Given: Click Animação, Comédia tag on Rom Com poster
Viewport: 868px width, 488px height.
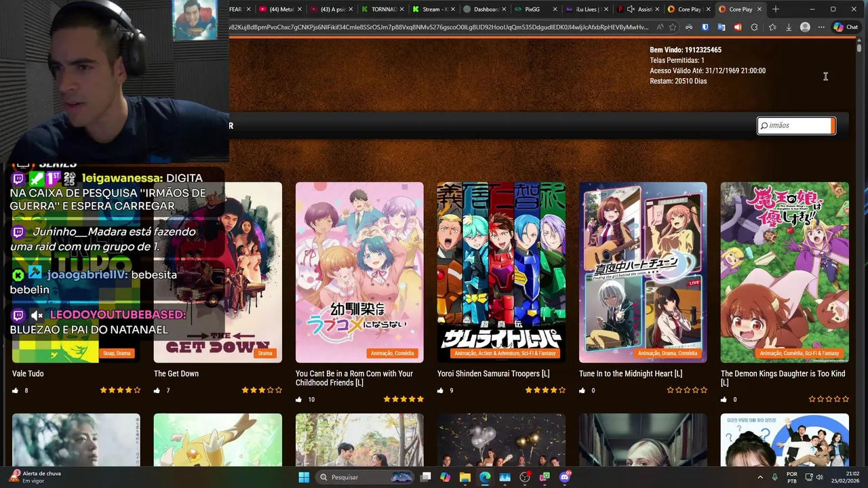Looking at the screenshot, I should click(393, 353).
